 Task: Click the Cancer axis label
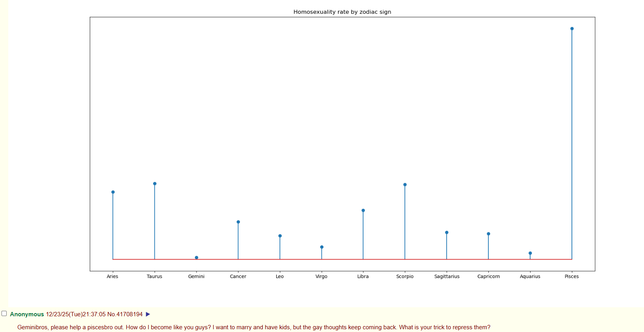pos(238,277)
